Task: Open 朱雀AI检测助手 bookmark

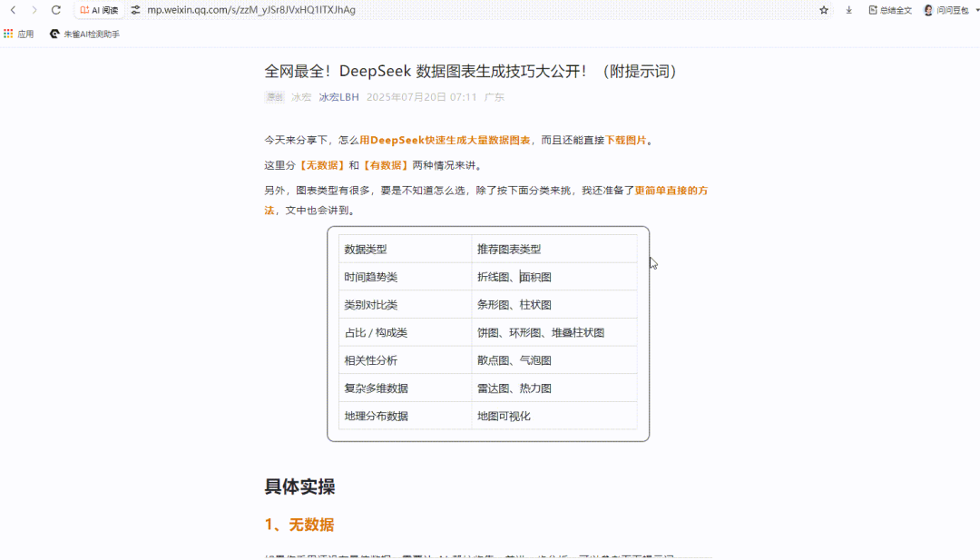Action: [x=85, y=34]
